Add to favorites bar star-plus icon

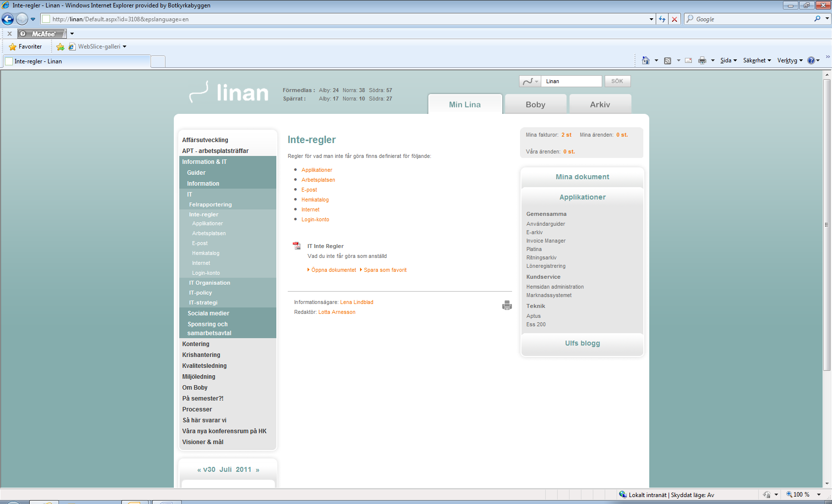60,47
